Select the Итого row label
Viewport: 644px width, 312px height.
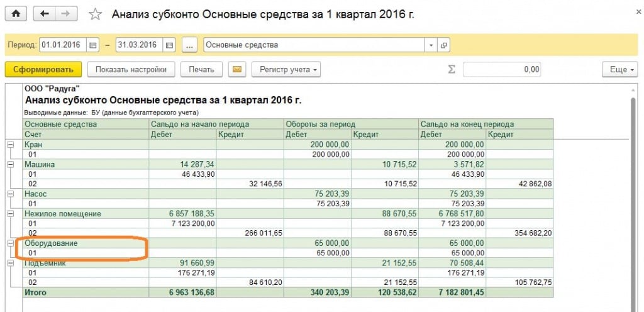coord(35,292)
